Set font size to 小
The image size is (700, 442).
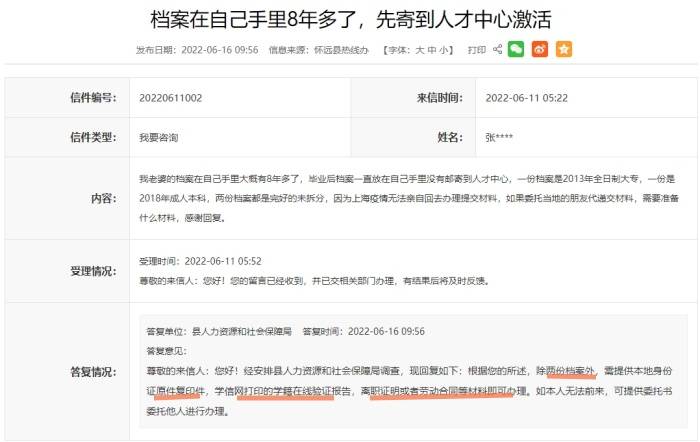pyautogui.click(x=443, y=50)
